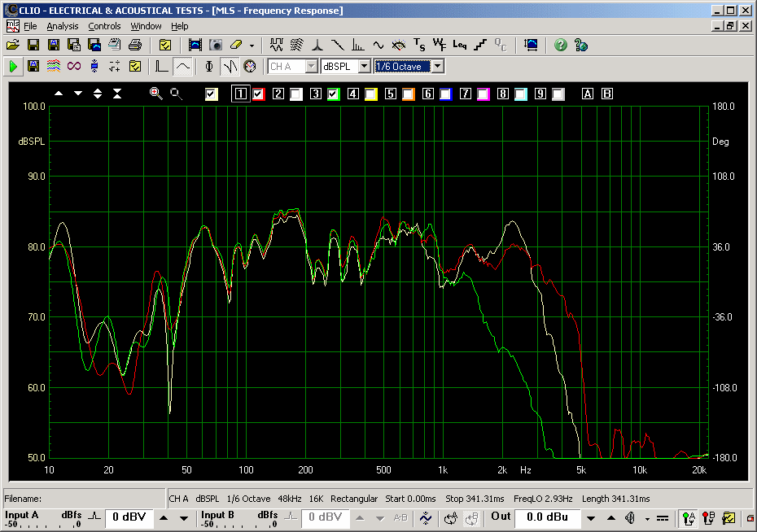This screenshot has height=532, width=757.
Task: Open the dropdown arrow beside the eraser icon
Action: 252,46
